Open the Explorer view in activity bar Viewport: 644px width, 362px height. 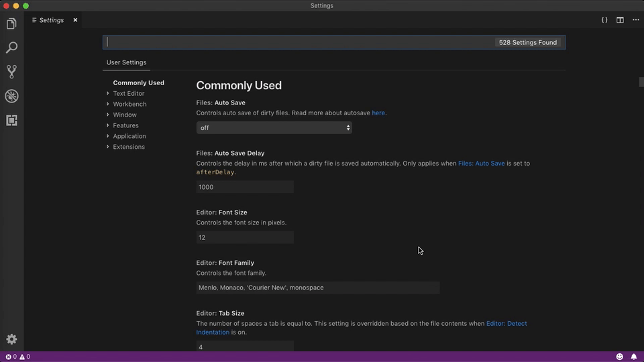(11, 23)
